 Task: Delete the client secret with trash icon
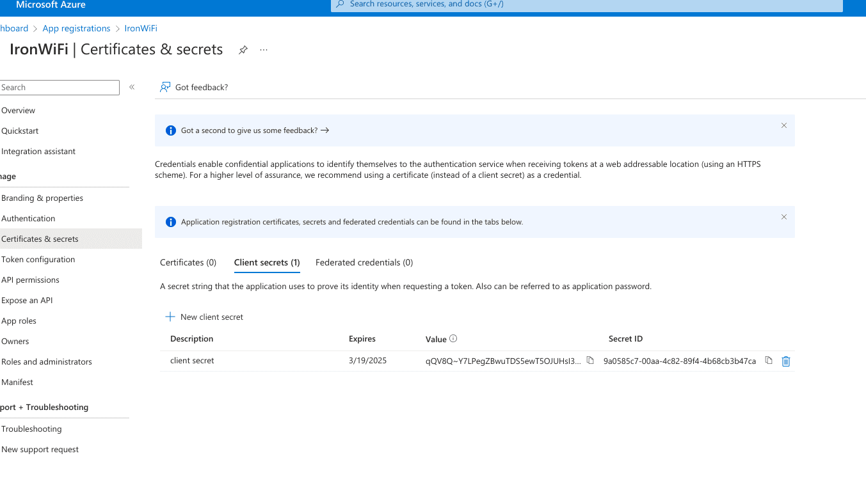(786, 361)
